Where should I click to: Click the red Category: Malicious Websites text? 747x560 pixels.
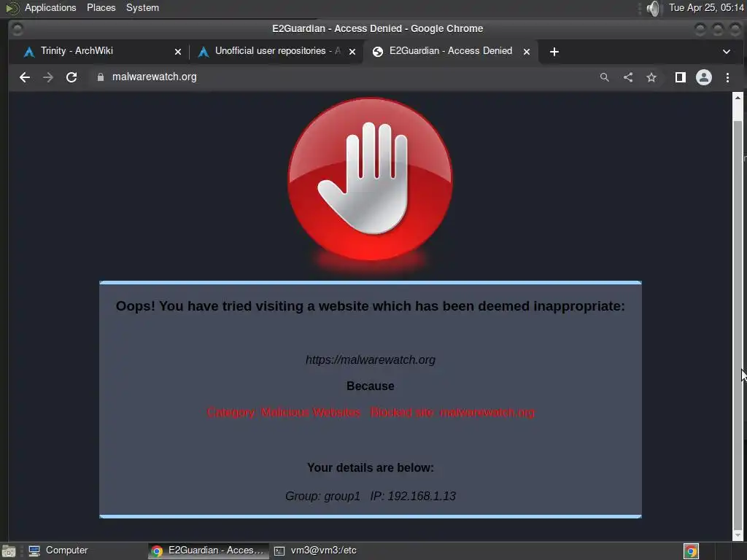coord(284,413)
